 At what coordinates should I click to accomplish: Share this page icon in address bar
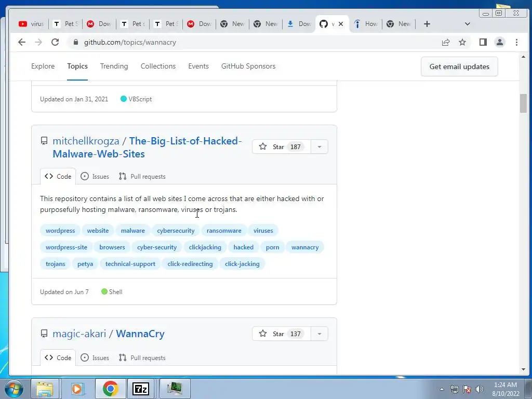pyautogui.click(x=445, y=42)
